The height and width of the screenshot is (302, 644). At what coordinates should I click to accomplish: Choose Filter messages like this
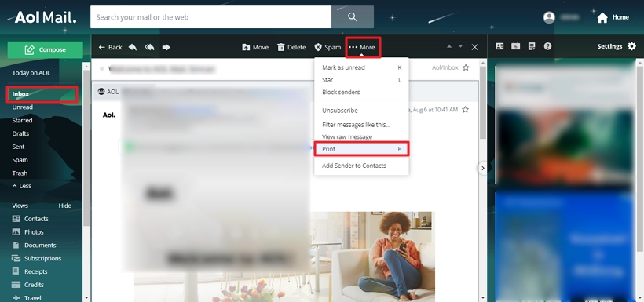tap(361, 124)
